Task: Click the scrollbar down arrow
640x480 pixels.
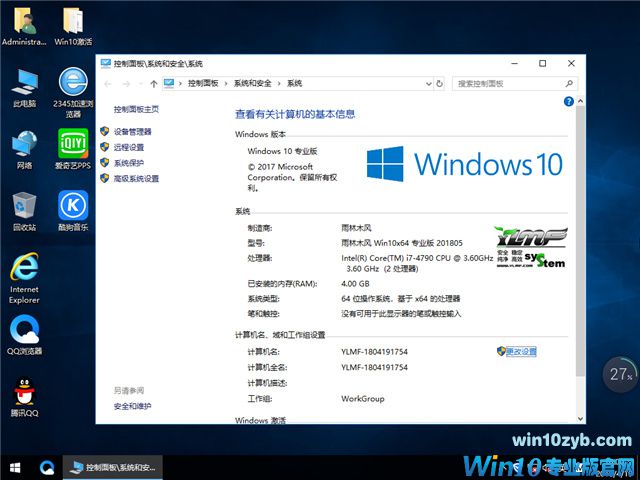Action: [x=580, y=419]
